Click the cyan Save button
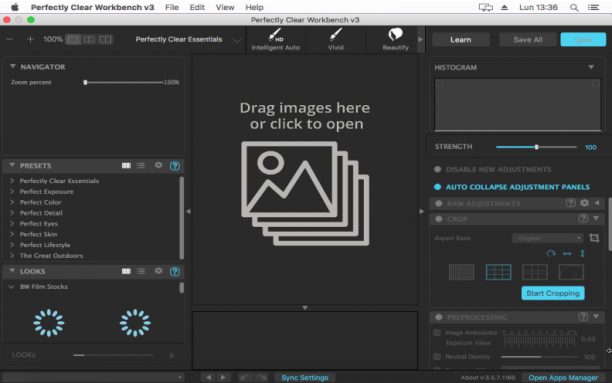This screenshot has height=383, width=612. point(583,39)
